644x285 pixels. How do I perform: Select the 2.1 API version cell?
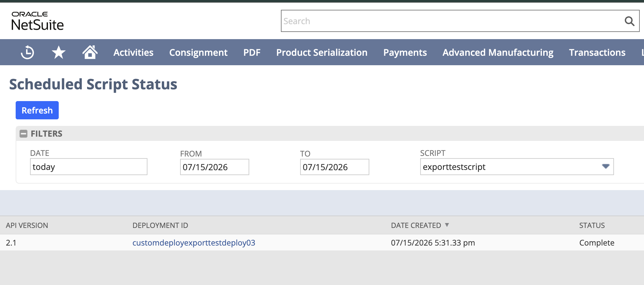pos(11,243)
